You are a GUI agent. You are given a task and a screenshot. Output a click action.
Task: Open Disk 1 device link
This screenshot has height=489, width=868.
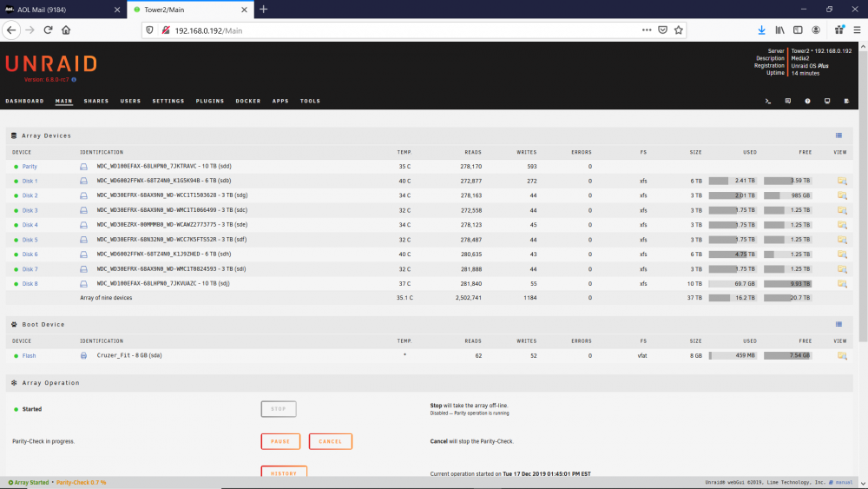(x=30, y=181)
